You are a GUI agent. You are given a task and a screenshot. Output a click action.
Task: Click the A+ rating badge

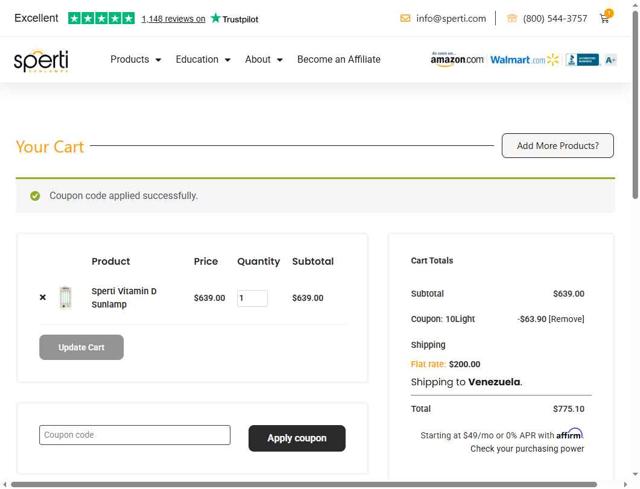pos(610,60)
